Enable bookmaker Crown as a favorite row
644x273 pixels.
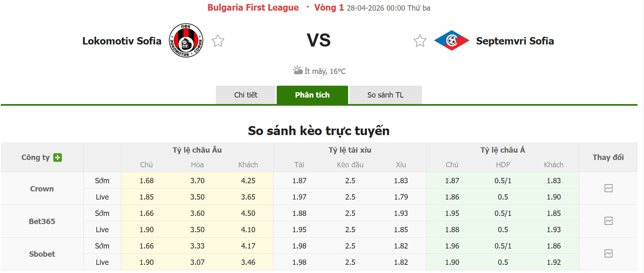coord(41,189)
